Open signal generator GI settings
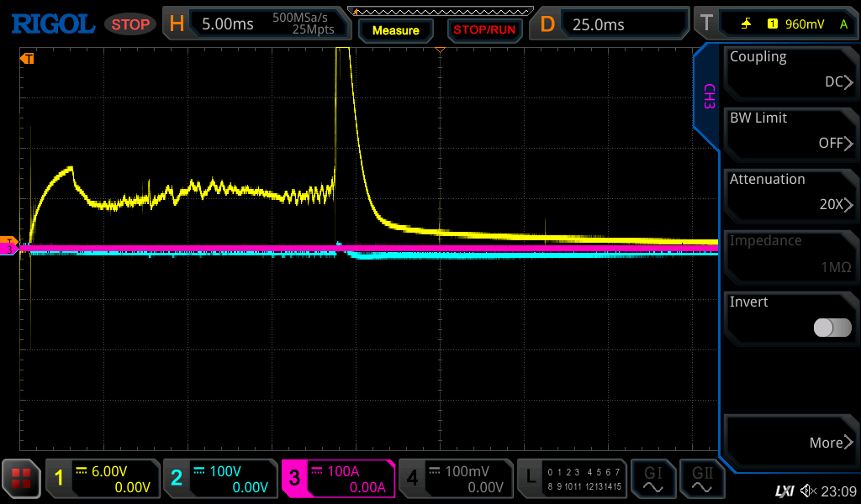The width and height of the screenshot is (861, 504). click(x=652, y=479)
